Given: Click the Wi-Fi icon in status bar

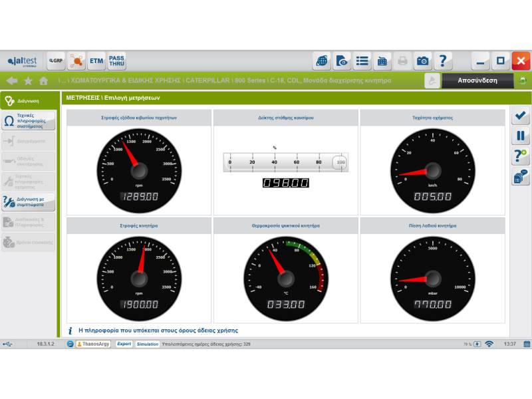Looking at the screenshot, I should click(489, 344).
